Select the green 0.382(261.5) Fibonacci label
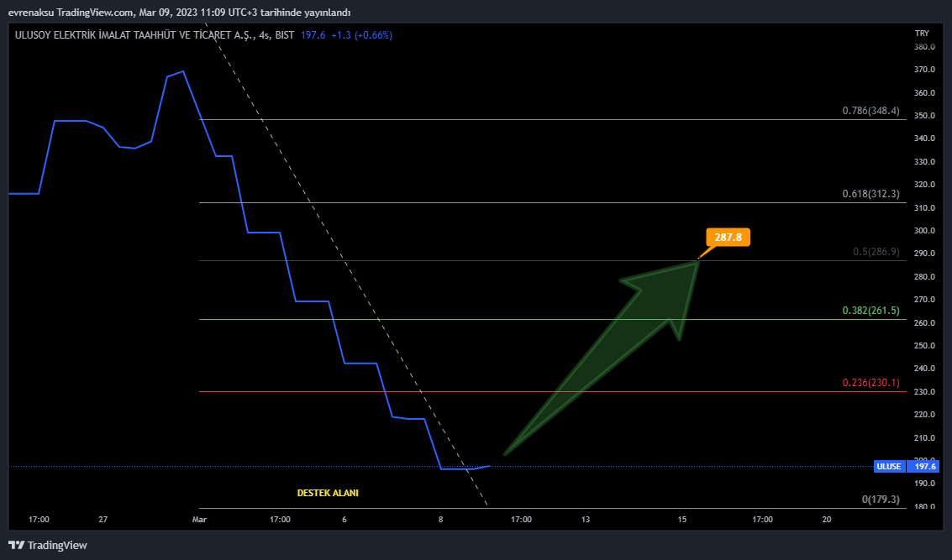Image resolution: width=952 pixels, height=560 pixels. 870,311
